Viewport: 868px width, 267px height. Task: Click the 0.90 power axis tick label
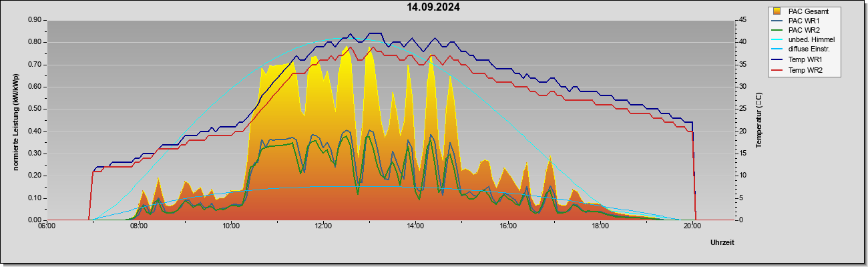tap(35, 20)
